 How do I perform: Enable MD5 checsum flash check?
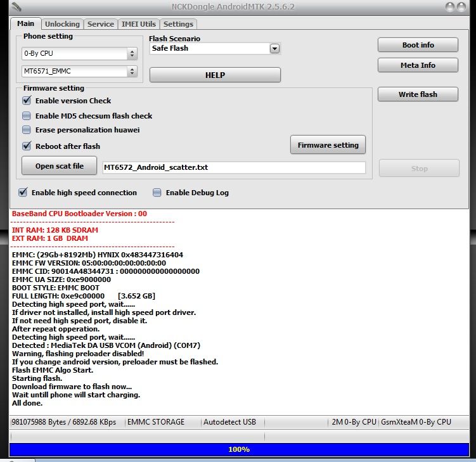[x=27, y=115]
